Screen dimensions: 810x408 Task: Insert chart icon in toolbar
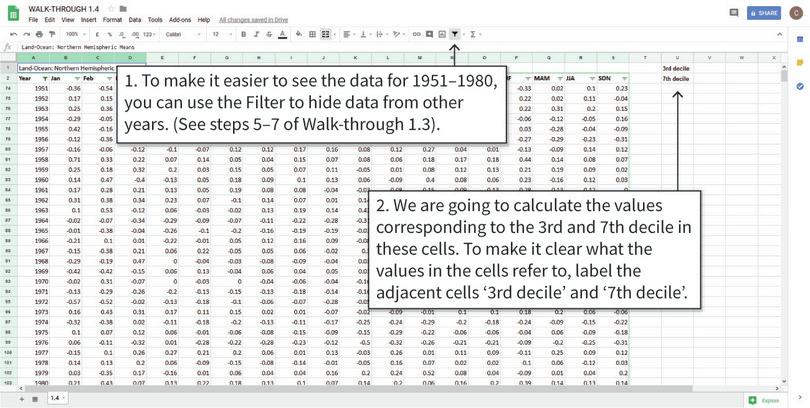[x=442, y=34]
